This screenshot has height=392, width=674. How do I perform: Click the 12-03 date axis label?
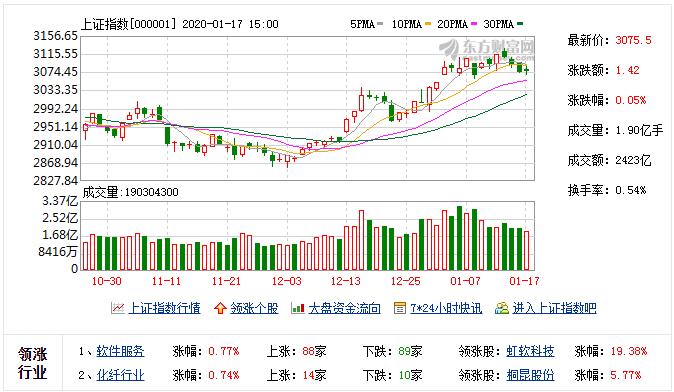pos(286,281)
